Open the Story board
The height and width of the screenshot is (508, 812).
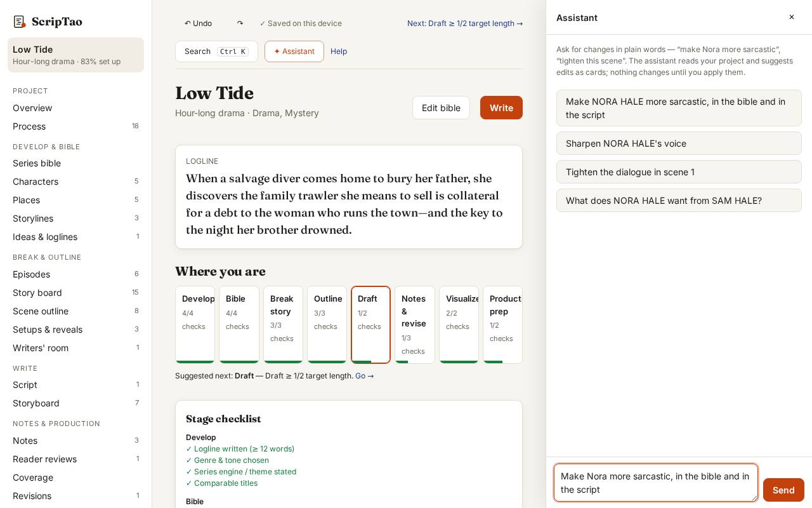[x=75, y=293]
